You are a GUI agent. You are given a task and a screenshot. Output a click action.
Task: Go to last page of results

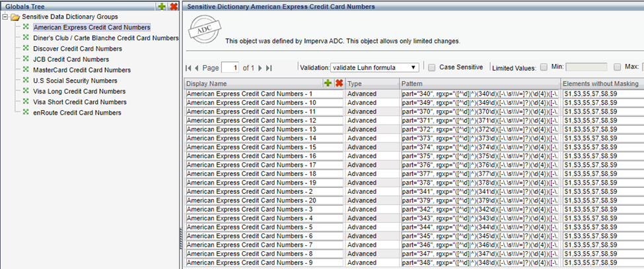click(269, 68)
